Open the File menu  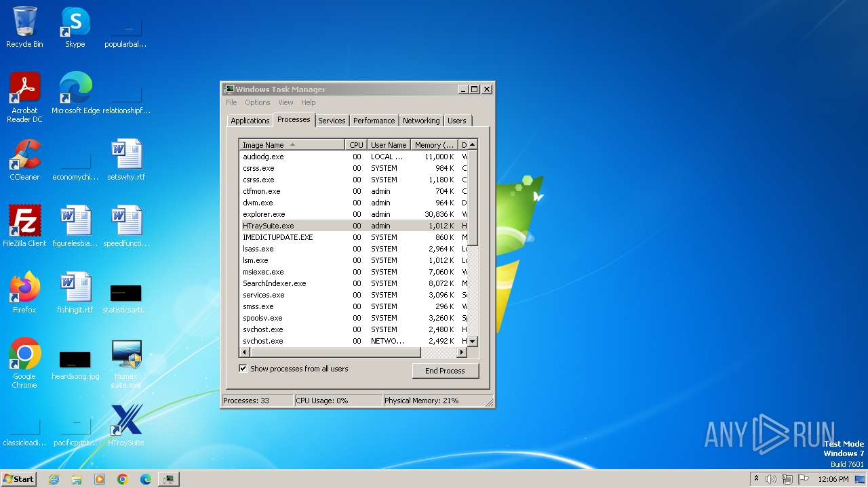click(231, 102)
